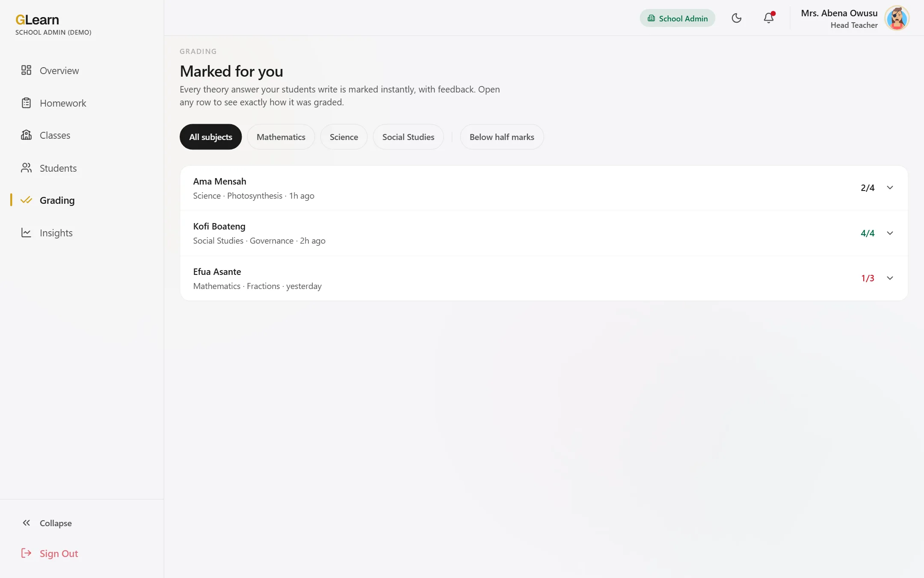The height and width of the screenshot is (578, 924).
Task: Click the School Admin role badge
Action: click(x=678, y=18)
